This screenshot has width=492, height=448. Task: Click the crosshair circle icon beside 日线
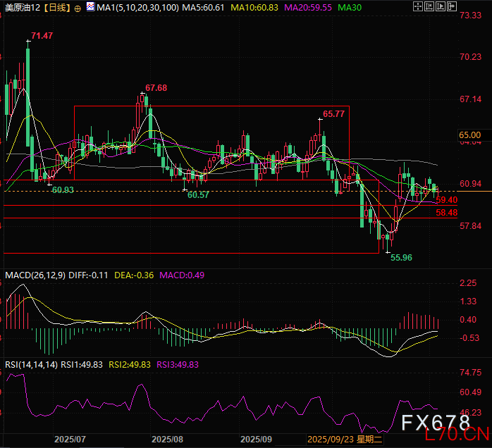78,8
